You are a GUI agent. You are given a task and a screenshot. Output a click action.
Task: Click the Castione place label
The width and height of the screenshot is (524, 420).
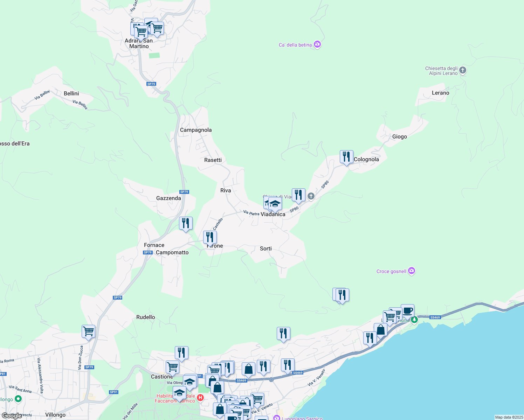coord(162,377)
